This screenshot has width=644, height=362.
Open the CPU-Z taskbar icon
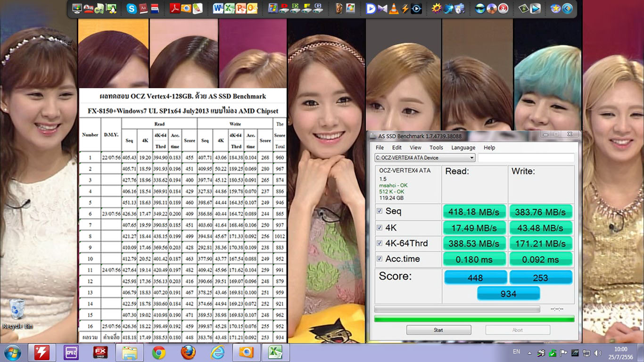coord(71,353)
